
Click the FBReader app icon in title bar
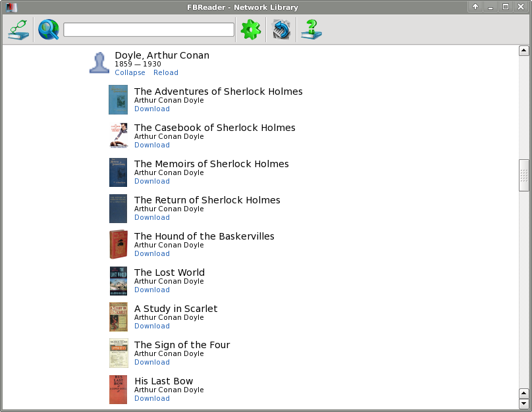[x=11, y=7]
